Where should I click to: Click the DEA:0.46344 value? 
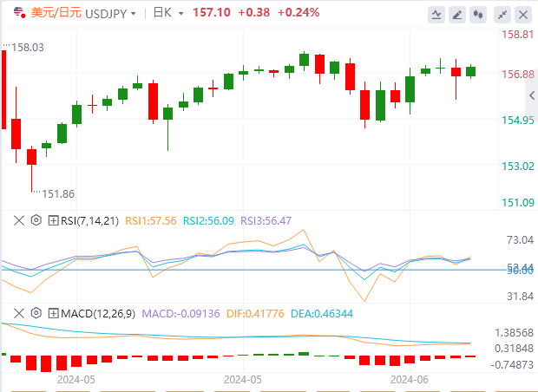(322, 314)
